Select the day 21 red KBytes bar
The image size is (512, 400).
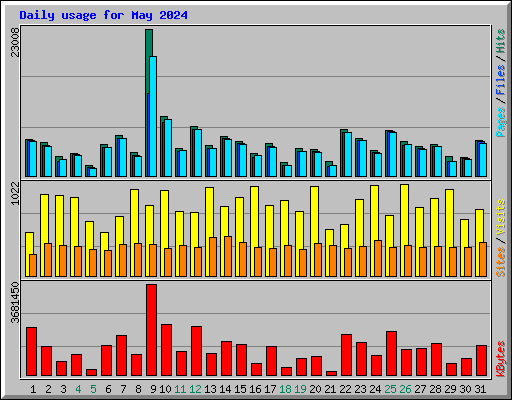pos(331,373)
